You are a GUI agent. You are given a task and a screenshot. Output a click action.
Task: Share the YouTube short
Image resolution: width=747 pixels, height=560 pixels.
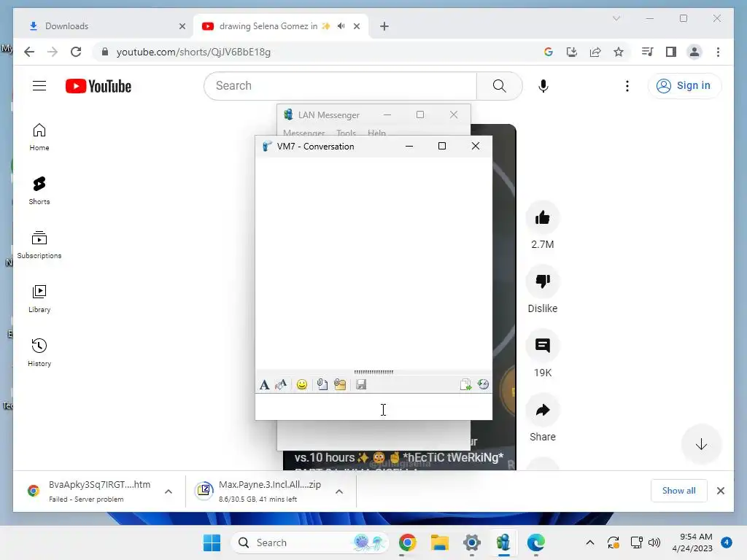tap(542, 410)
